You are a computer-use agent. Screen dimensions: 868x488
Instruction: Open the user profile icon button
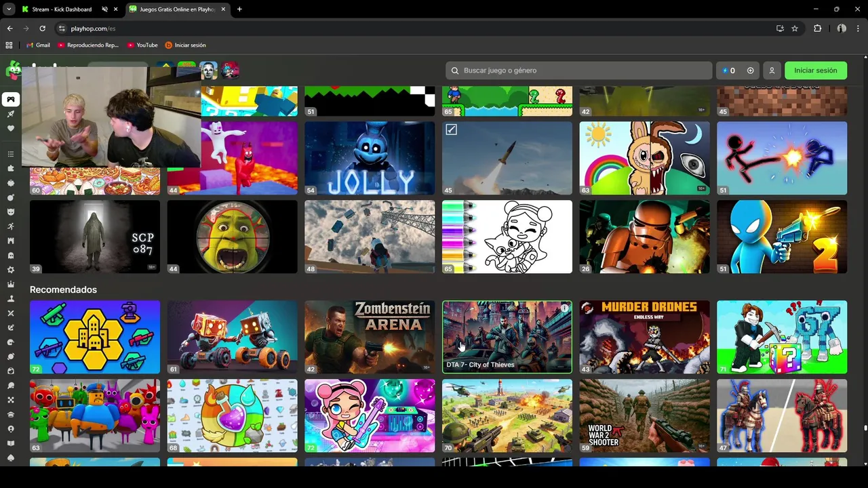772,70
